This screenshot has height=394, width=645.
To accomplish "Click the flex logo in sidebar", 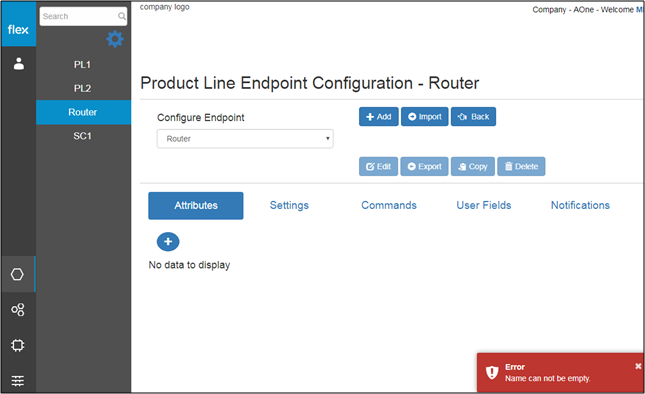I will (x=18, y=29).
